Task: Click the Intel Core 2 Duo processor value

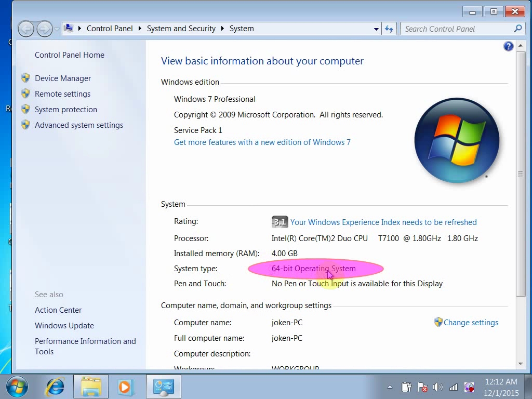Action: [375, 238]
